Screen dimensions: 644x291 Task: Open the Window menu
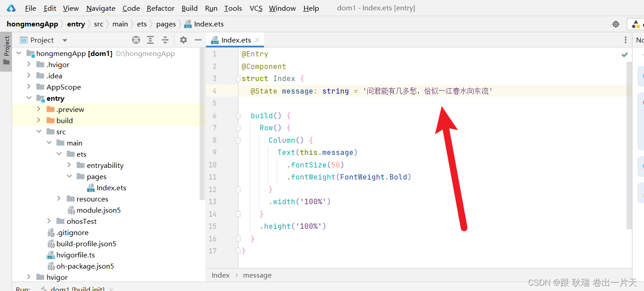[282, 8]
